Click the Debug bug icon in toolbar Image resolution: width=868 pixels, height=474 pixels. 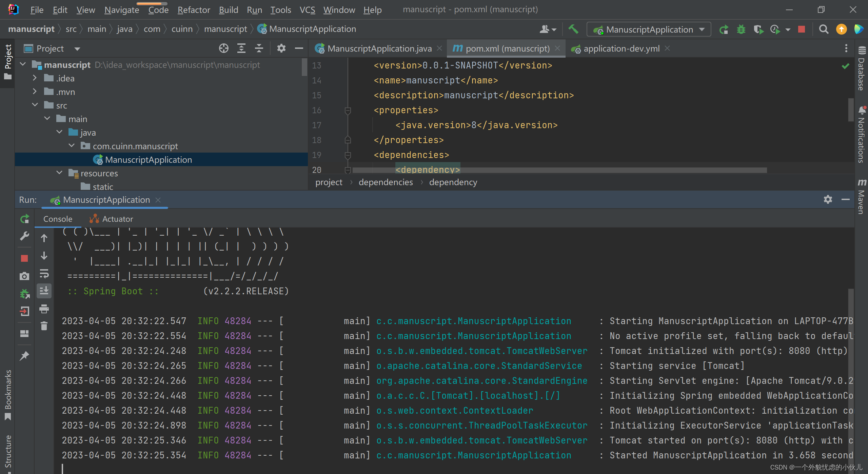[x=741, y=29]
